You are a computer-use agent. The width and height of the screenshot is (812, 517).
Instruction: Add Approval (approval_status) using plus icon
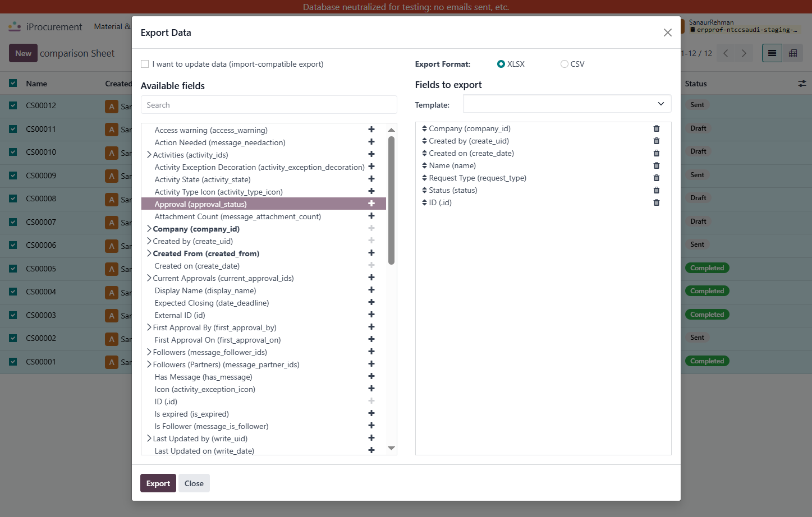click(x=371, y=204)
